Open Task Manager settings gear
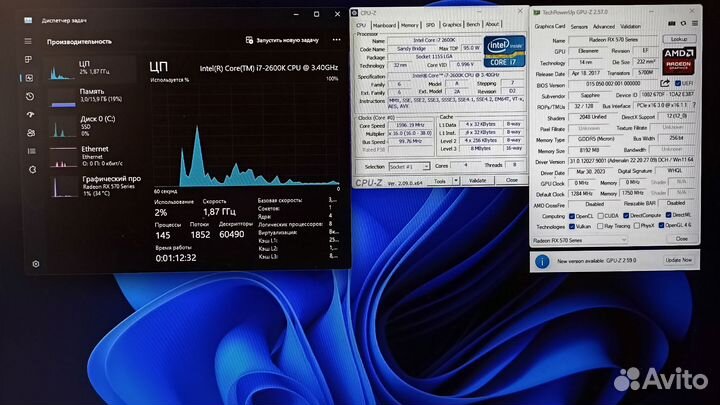Screen dimensions: 720x405 [x=36, y=264]
